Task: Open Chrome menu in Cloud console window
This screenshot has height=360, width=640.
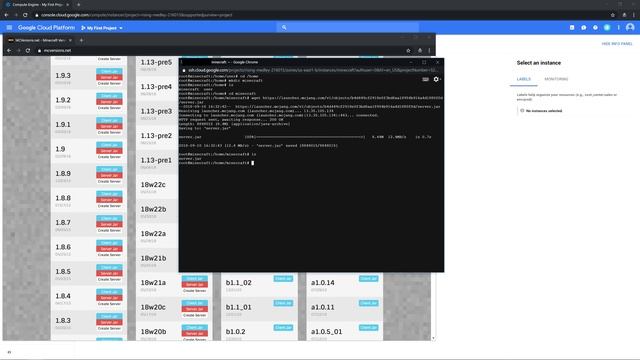Action: point(634,15)
